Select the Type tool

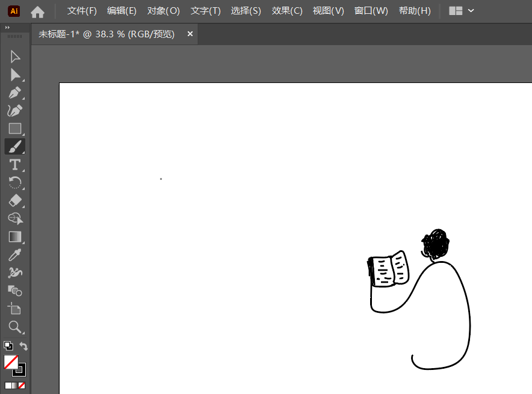[15, 165]
